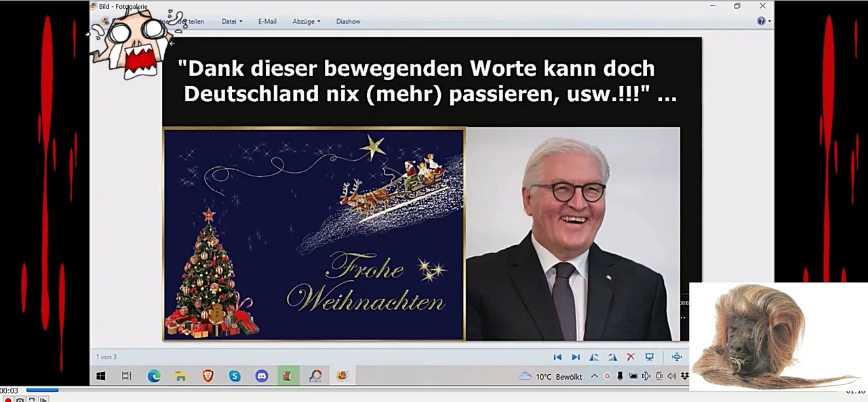Rotate image clockwise
The width and height of the screenshot is (868, 402).
[x=612, y=357]
